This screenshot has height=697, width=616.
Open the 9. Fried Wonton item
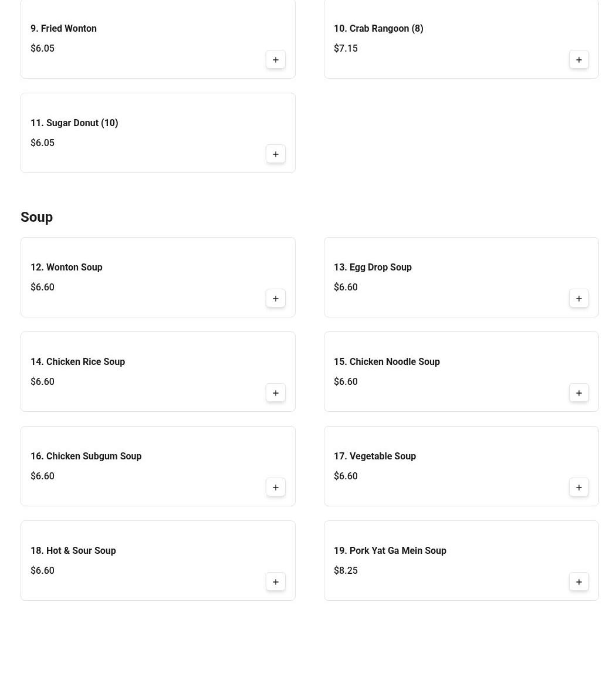pyautogui.click(x=63, y=29)
